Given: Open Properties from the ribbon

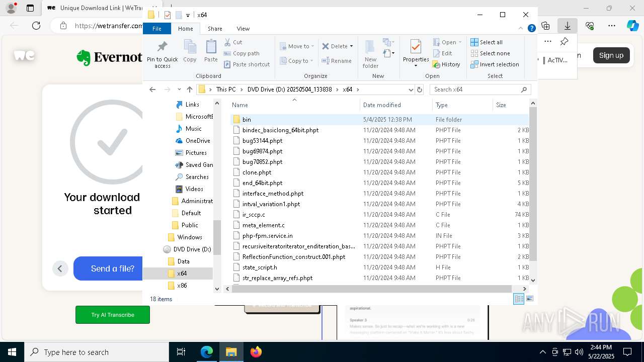Looking at the screenshot, I should click(x=416, y=53).
